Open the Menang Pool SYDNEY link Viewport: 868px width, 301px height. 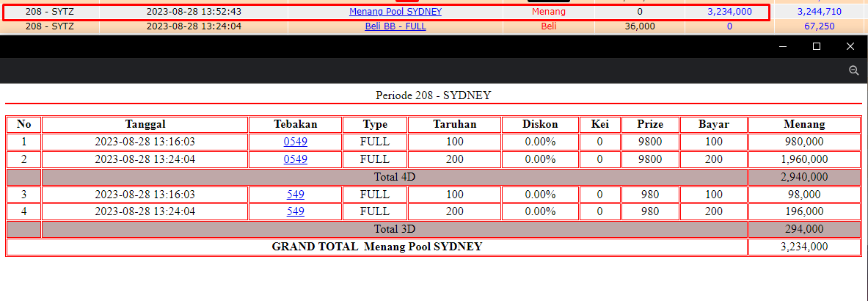(395, 11)
